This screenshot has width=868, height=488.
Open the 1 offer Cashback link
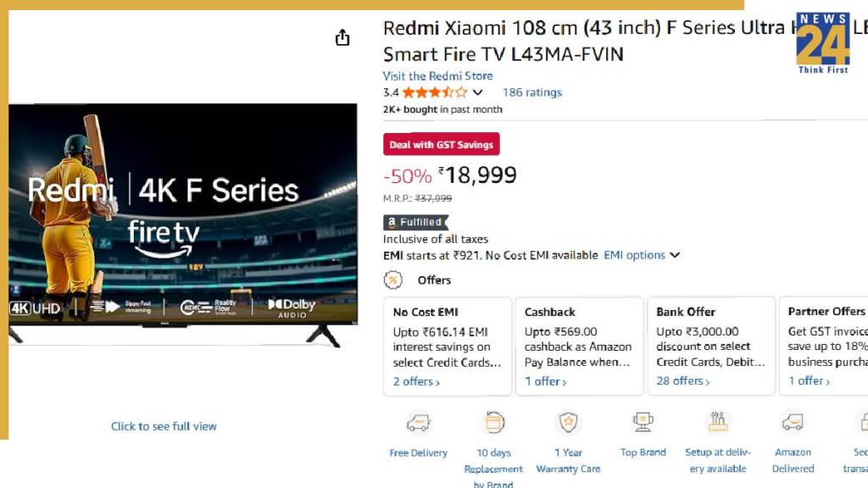[546, 381]
